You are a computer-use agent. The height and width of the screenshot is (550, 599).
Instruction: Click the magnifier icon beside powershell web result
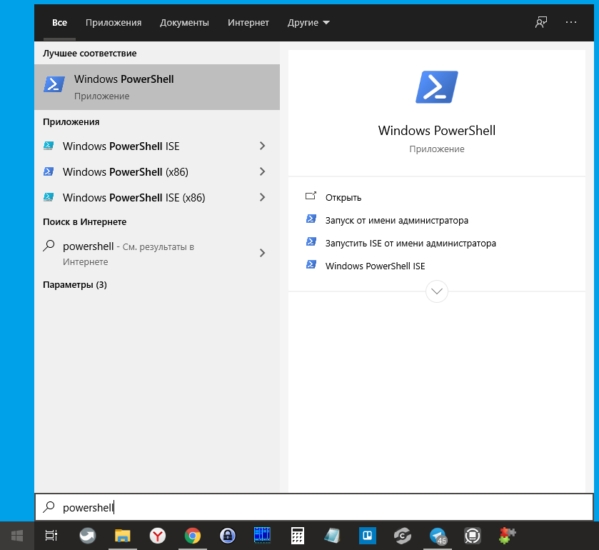pos(49,246)
